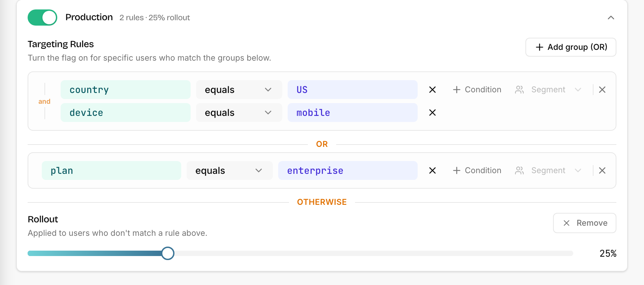The image size is (644, 285).
Task: Toggle the Production environment switch off
Action: (42, 18)
